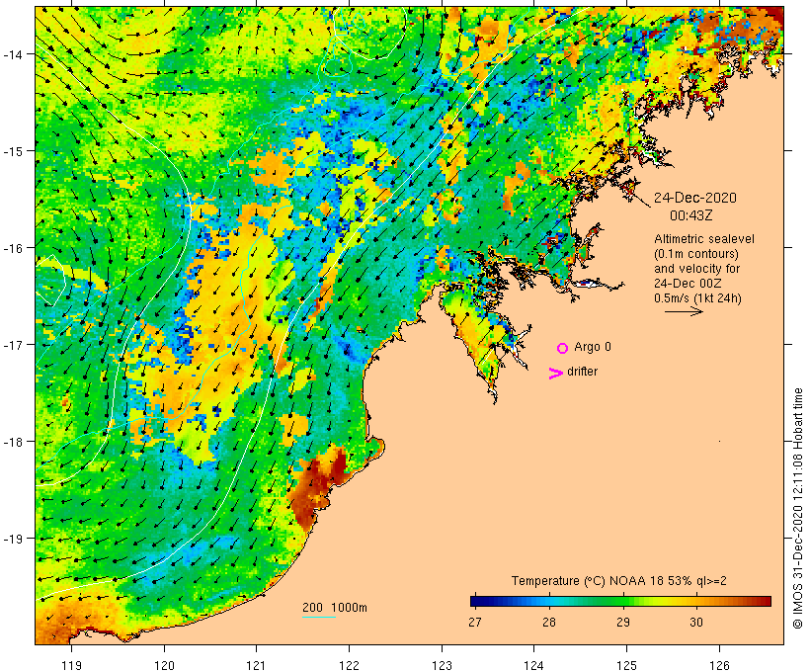Click the '24-Dec 00Z' text line
The width and height of the screenshot is (810, 672).
coord(688,284)
